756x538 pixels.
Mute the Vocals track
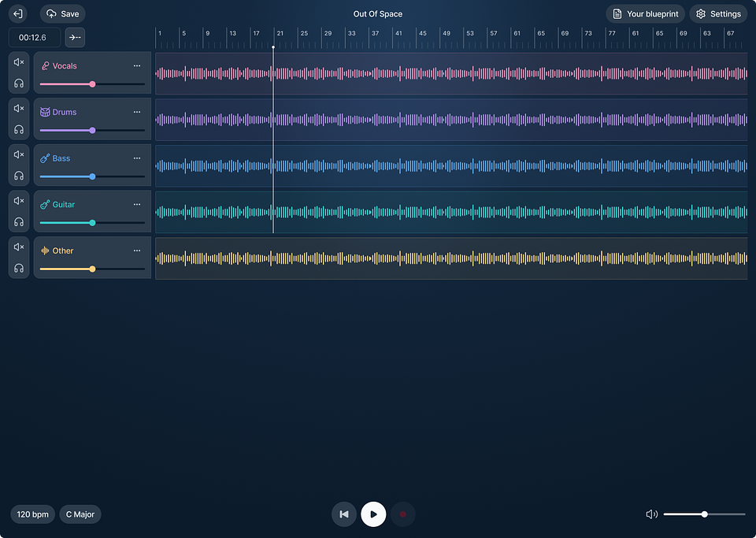pos(19,62)
